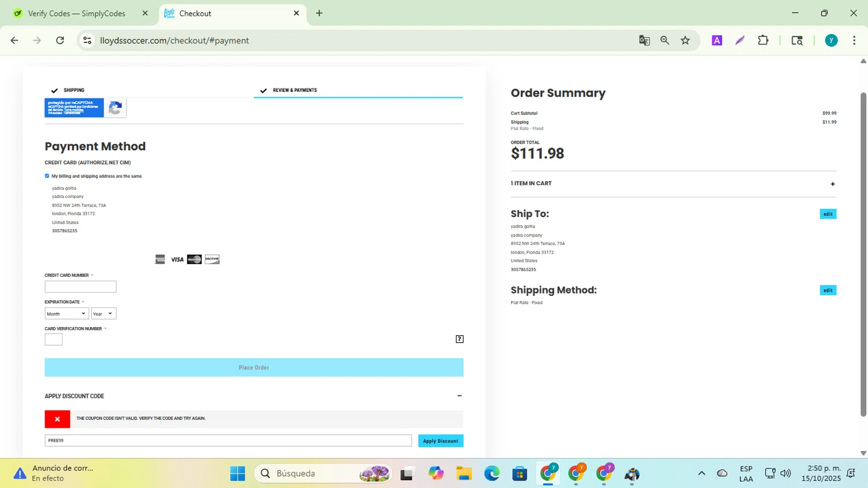The image size is (868, 488).
Task: Click the reCAPTCHA badge logo
Action: (x=115, y=108)
